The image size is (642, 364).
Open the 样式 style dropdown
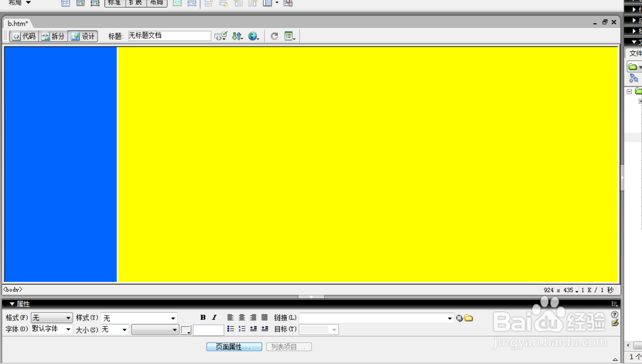139,318
